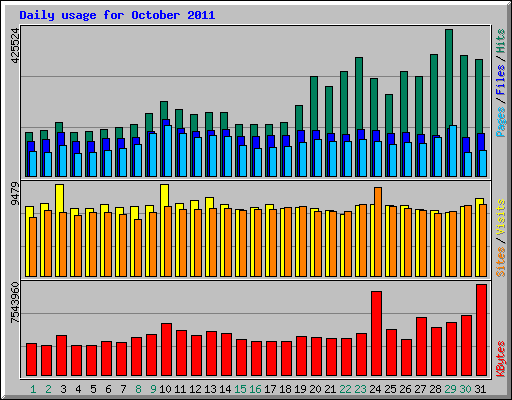Click the red KBytes bar for day 24
Image resolution: width=512 pixels, height=400 pixels.
coord(377,333)
